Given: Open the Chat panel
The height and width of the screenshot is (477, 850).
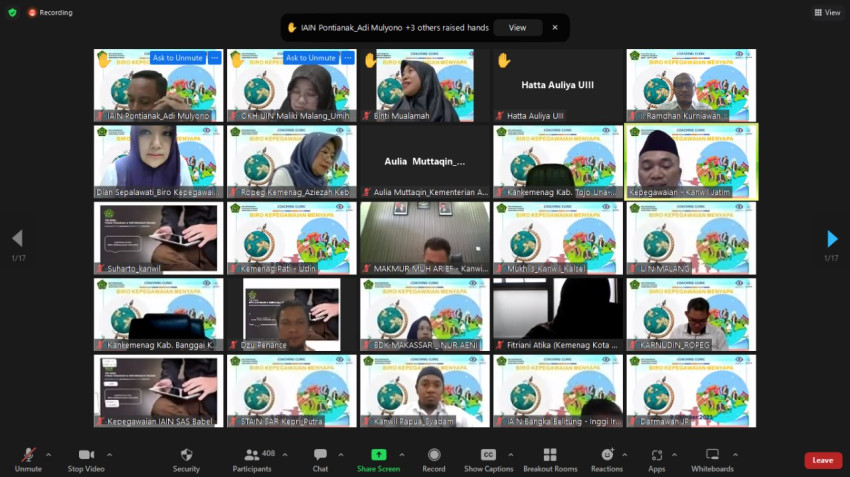Looking at the screenshot, I should pos(320,459).
